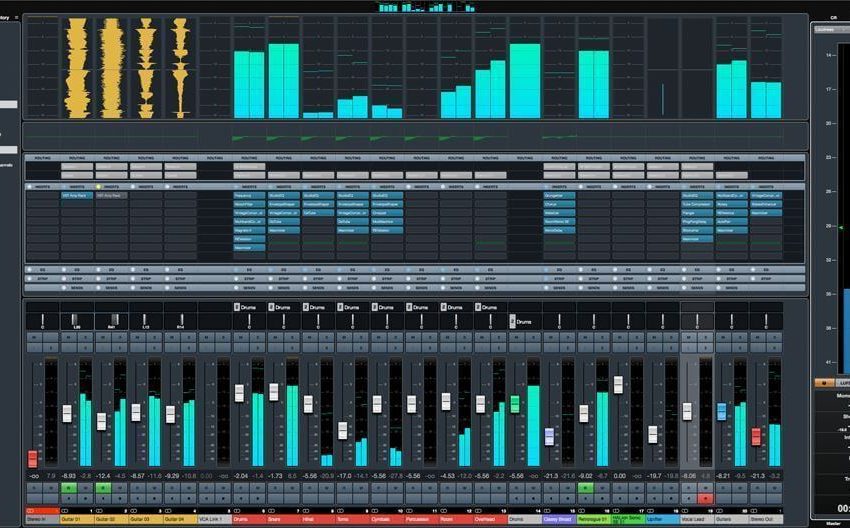Screen dimensions: 850x528
Task: Click the Snare channel pan control
Action: click(x=284, y=321)
